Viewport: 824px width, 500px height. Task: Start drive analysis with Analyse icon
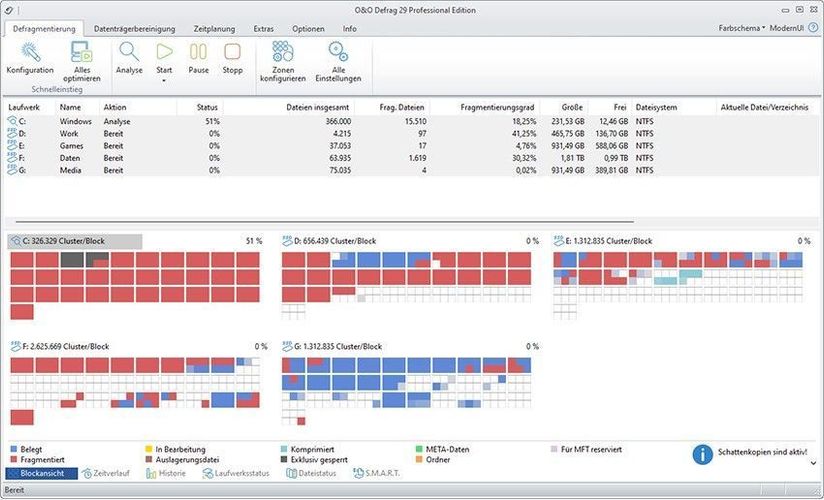click(x=129, y=52)
